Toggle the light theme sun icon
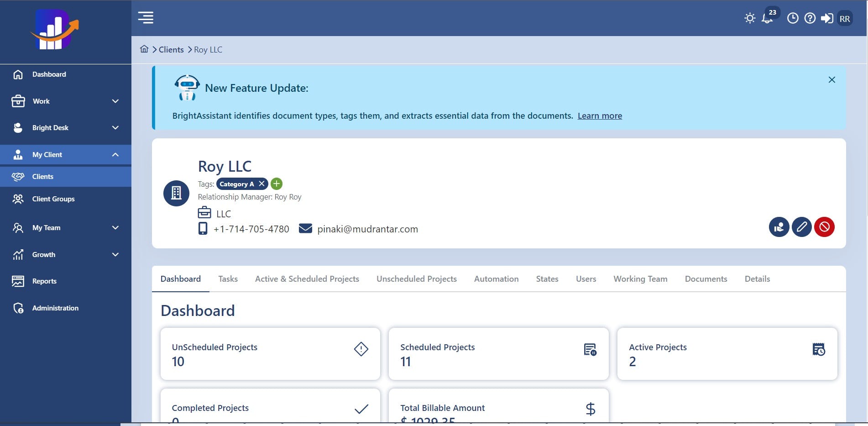Viewport: 868px width, 426px height. pyautogui.click(x=750, y=18)
